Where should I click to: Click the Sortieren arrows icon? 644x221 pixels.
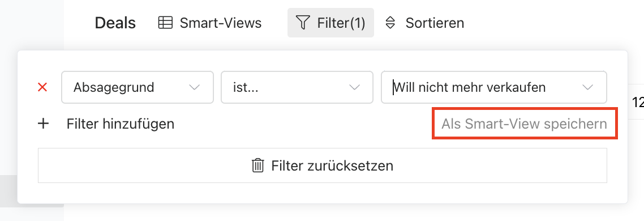pos(390,23)
